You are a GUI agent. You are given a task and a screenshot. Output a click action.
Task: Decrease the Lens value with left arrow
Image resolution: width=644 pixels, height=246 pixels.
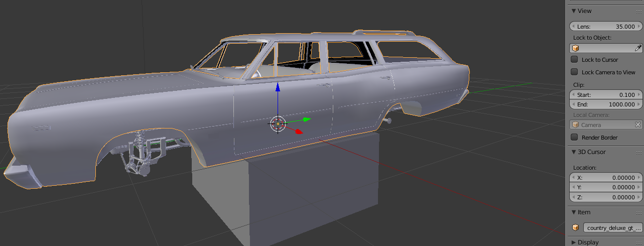(574, 26)
